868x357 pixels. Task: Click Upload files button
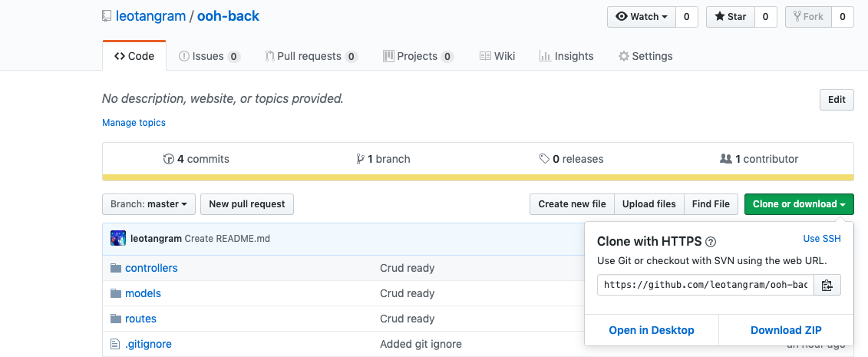(x=649, y=204)
